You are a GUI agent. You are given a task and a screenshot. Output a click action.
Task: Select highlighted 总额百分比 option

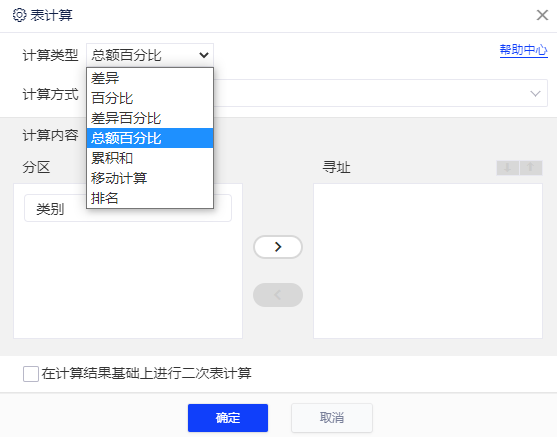click(150, 138)
